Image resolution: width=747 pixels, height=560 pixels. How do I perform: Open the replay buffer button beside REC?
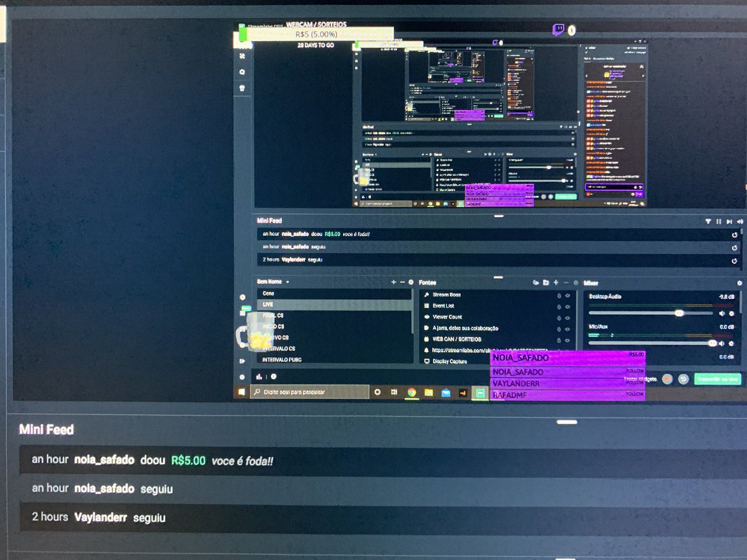pyautogui.click(x=683, y=379)
